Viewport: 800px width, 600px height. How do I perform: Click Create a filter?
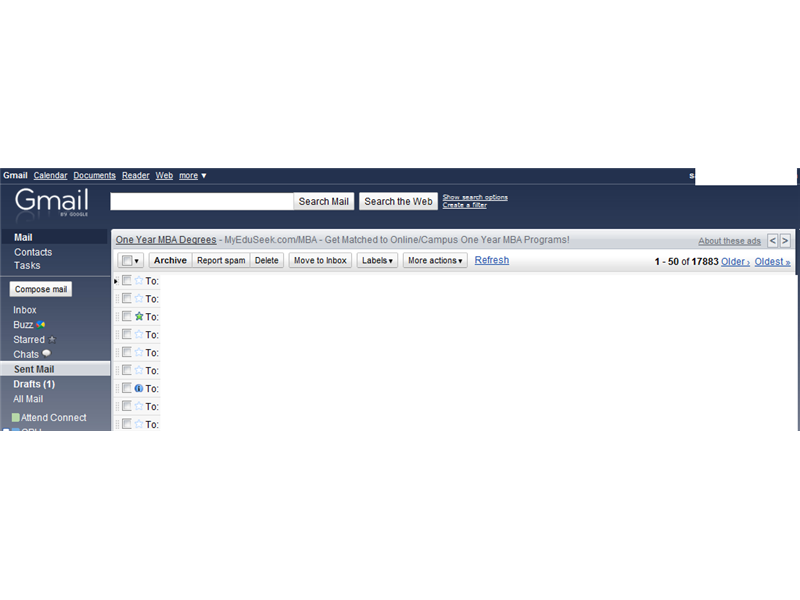[x=465, y=205]
